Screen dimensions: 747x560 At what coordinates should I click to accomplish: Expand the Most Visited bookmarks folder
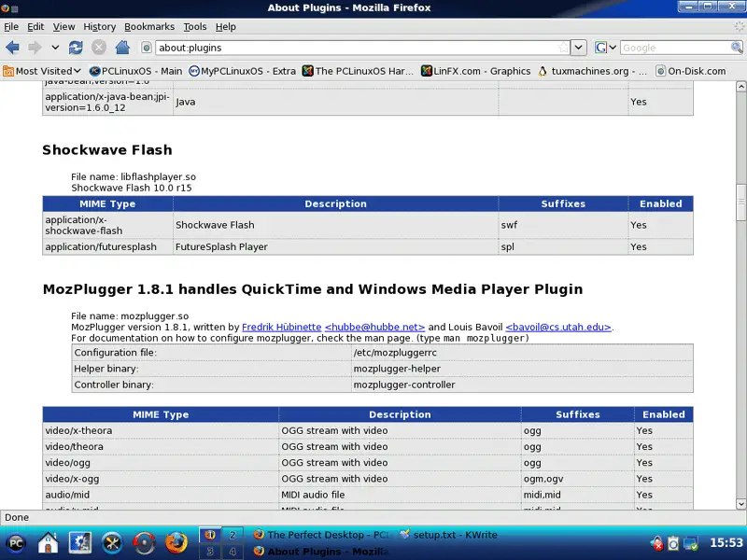click(41, 71)
